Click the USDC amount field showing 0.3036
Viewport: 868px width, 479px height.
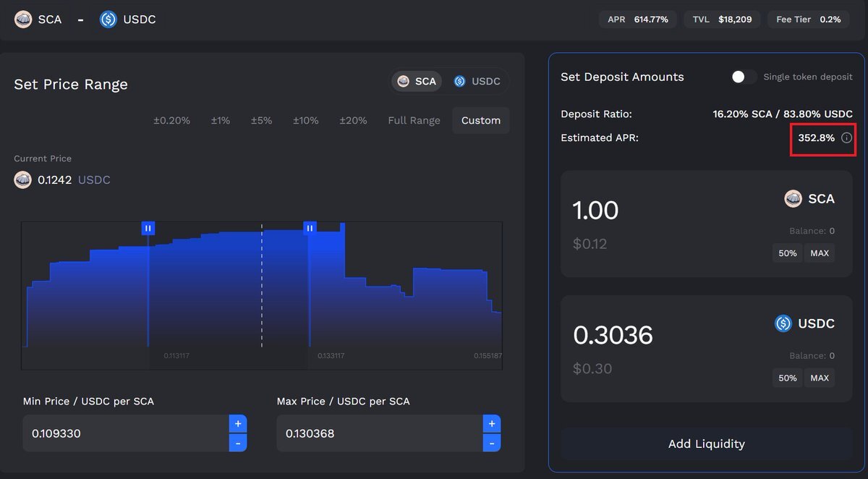(x=613, y=335)
